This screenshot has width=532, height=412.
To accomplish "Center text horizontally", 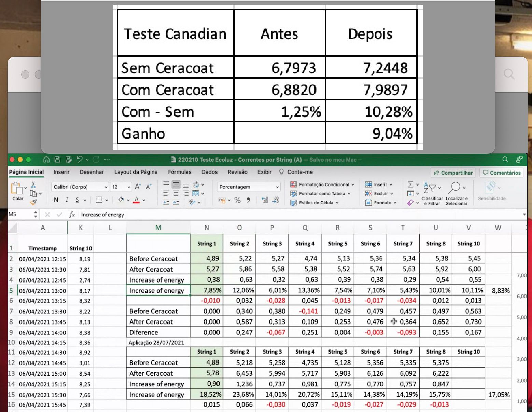I will tap(176, 193).
